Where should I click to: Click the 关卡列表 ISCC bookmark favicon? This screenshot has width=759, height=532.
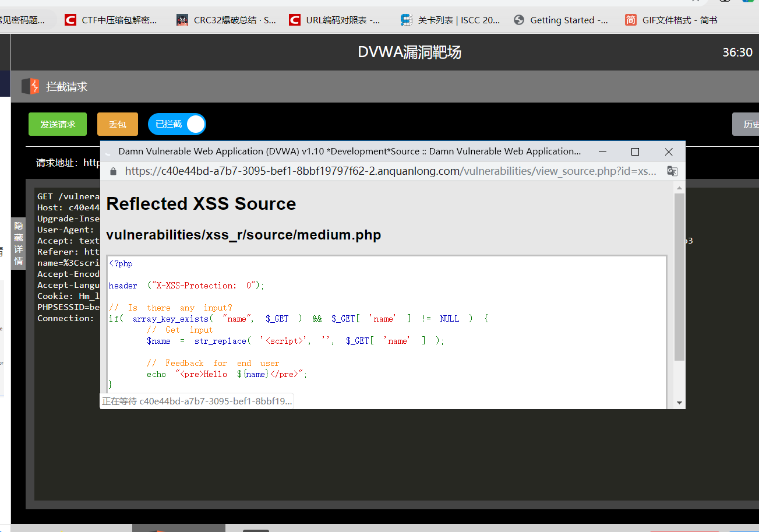(407, 20)
